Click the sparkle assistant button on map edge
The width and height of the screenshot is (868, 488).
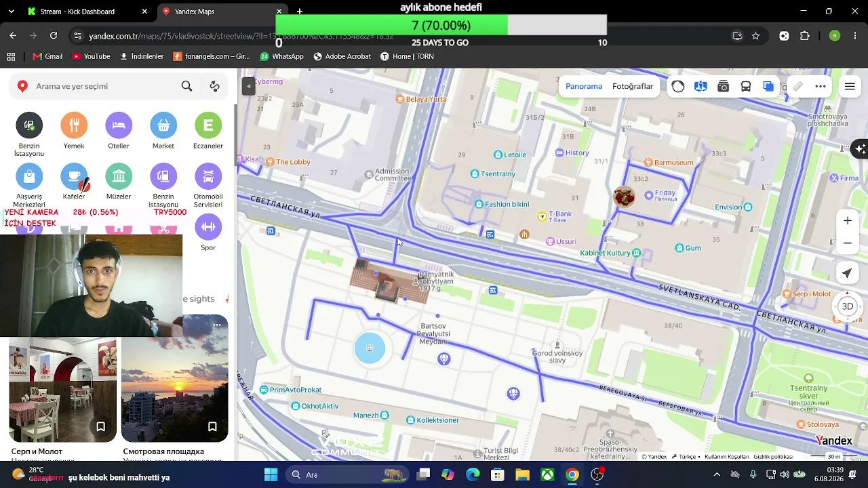(861, 148)
